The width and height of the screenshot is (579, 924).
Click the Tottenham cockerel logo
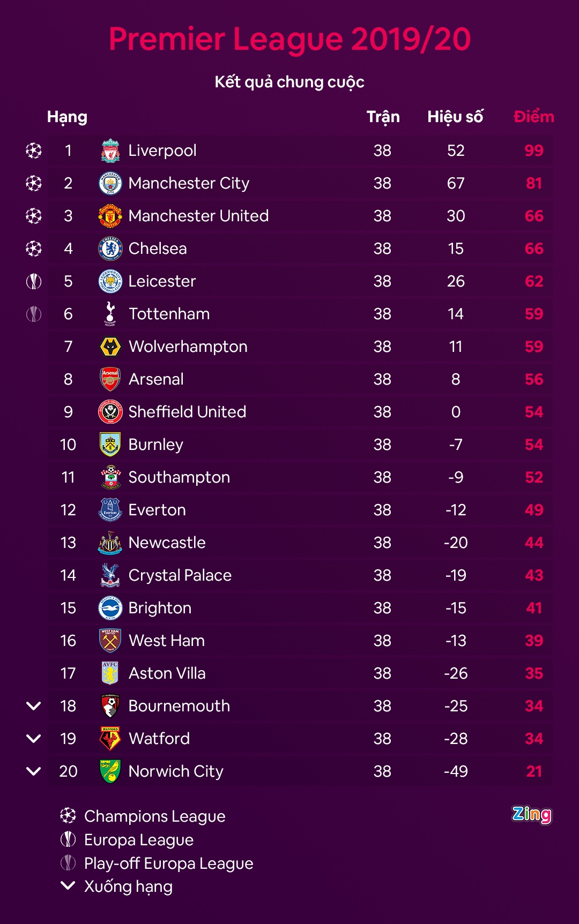110,314
